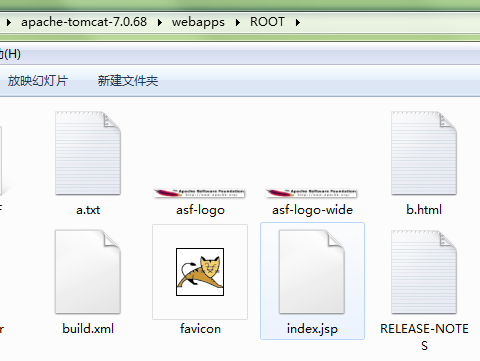Click the index.jsp file name label
Viewport: 480px width, 361px height.
click(312, 329)
